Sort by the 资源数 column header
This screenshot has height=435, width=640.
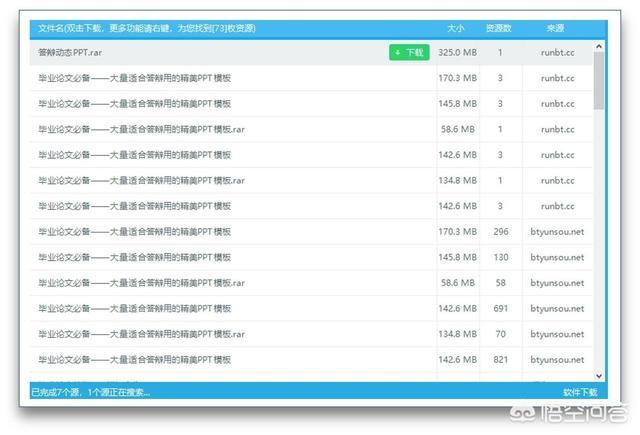[499, 28]
